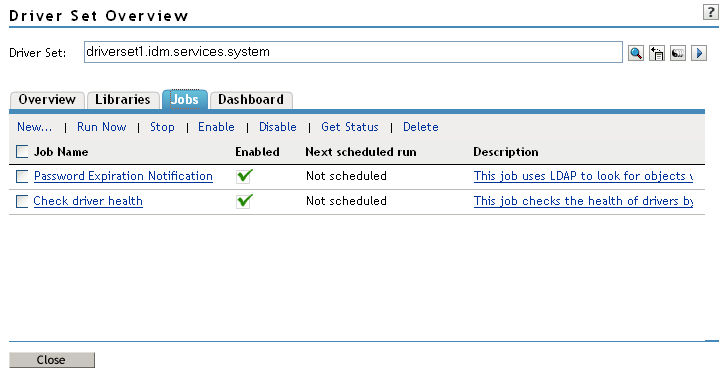Viewport: 725px width, 377px height.
Task: Open description 'This job uses LDAP to look for objects'
Action: pos(583,176)
